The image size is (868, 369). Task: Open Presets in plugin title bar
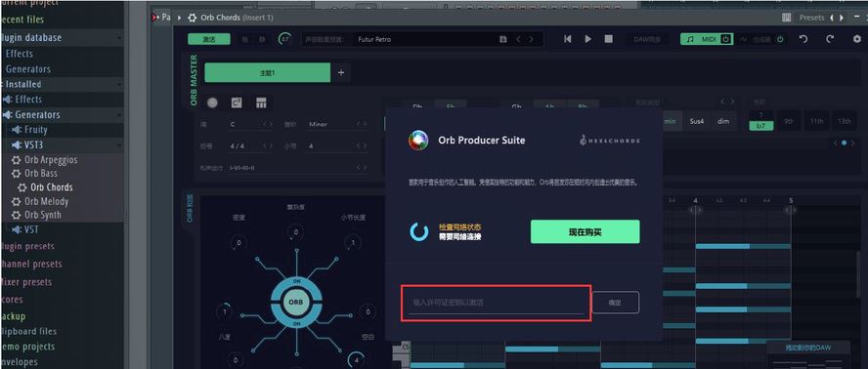[811, 18]
